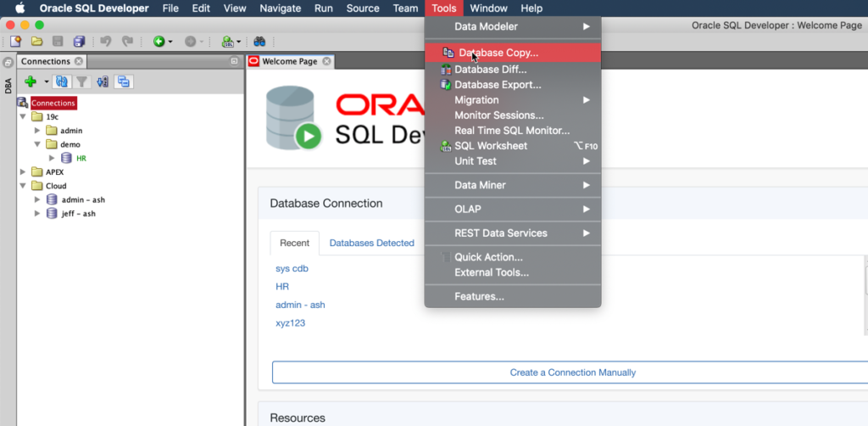Click the funnel Filter icon

[82, 82]
